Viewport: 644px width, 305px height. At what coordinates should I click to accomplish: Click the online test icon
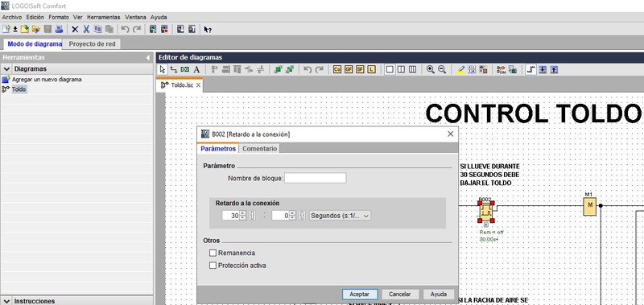[513, 69]
